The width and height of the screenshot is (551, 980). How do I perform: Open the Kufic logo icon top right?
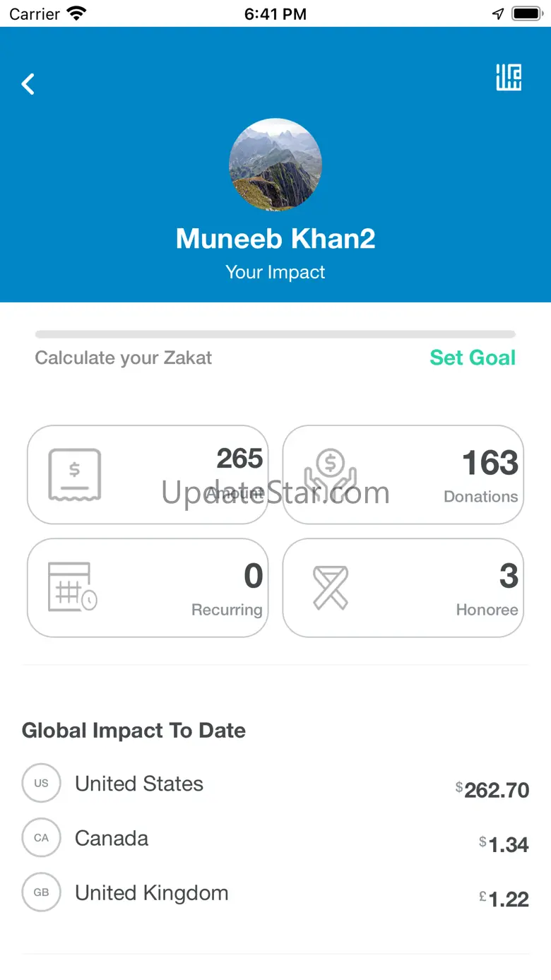point(509,78)
